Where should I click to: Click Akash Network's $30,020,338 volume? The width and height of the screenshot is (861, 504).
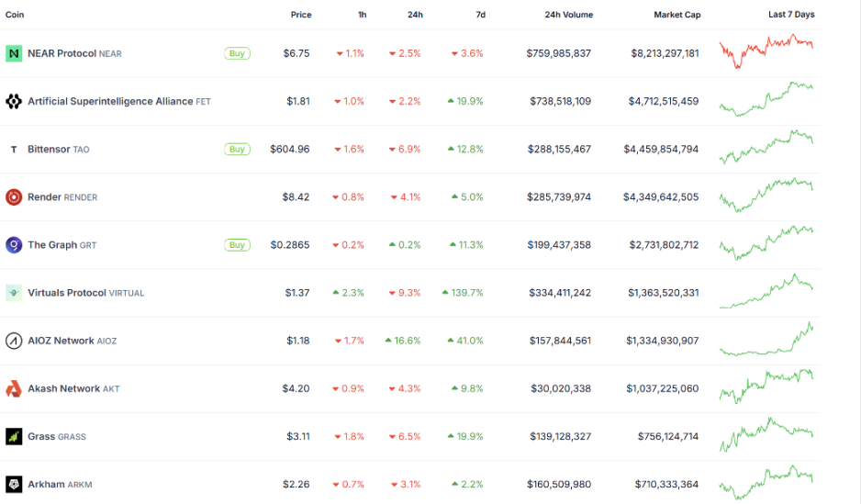coord(561,388)
